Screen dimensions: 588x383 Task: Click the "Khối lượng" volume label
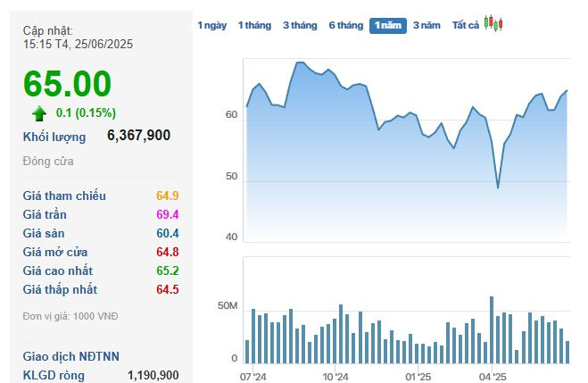(54, 137)
